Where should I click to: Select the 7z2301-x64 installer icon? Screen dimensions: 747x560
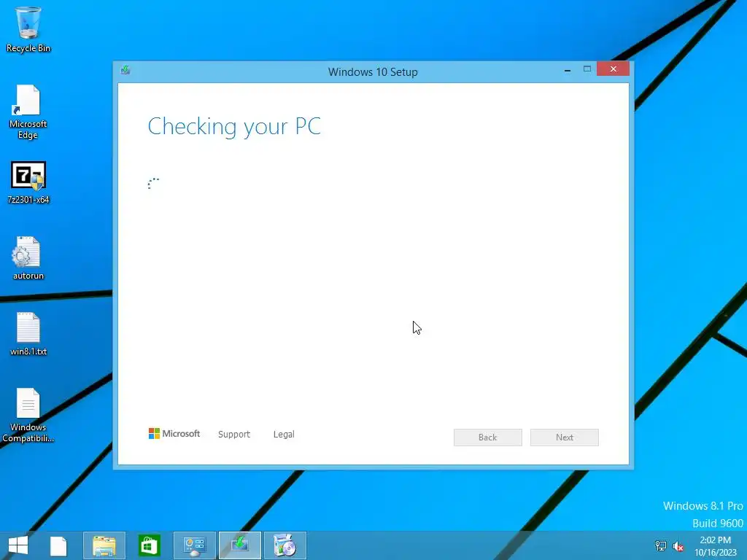point(28,182)
